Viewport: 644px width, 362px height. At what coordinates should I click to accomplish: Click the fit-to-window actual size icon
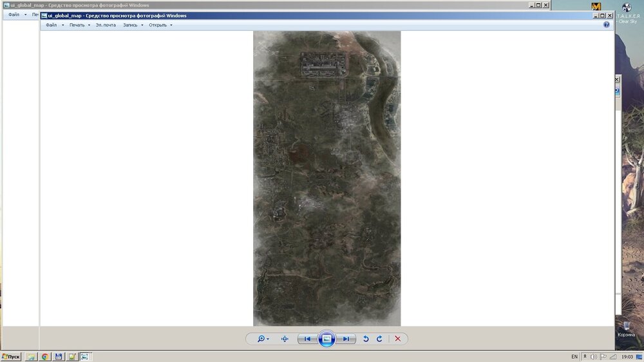click(x=285, y=339)
